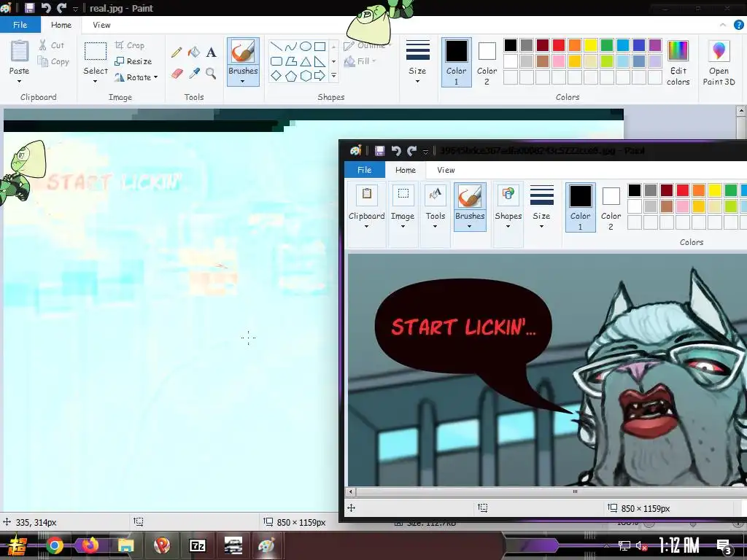Click Save icon in front window title bar
This screenshot has height=560, width=747.
(379, 151)
